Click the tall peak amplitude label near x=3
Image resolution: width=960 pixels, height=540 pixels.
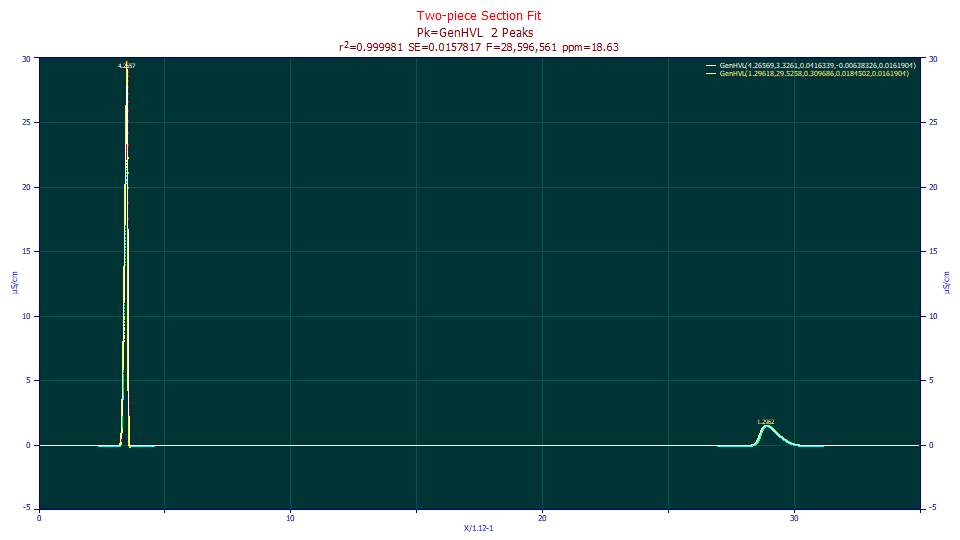(127, 66)
